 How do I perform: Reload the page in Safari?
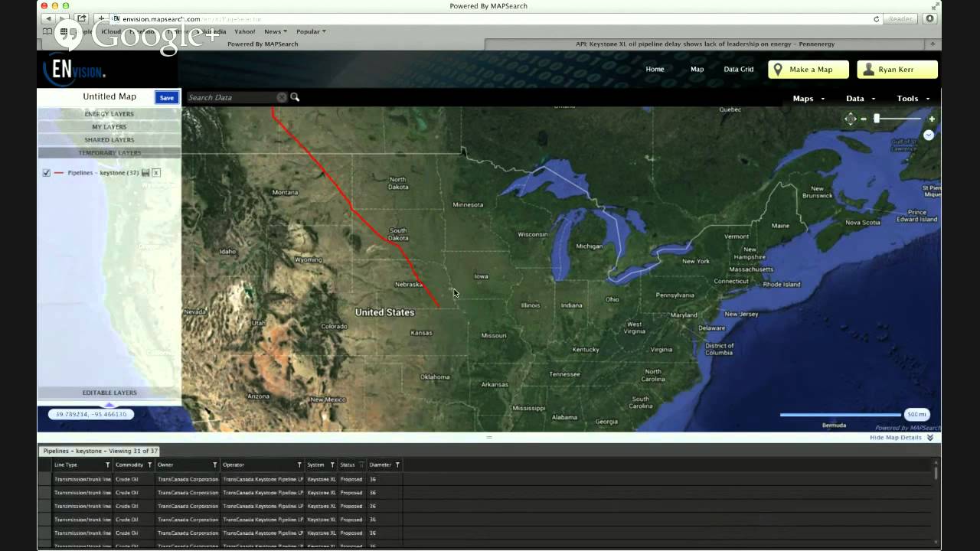click(x=877, y=19)
